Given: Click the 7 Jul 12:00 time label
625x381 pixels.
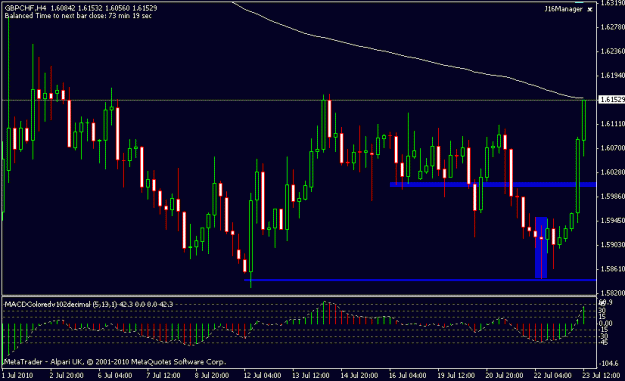Looking at the screenshot, I should (163, 375).
